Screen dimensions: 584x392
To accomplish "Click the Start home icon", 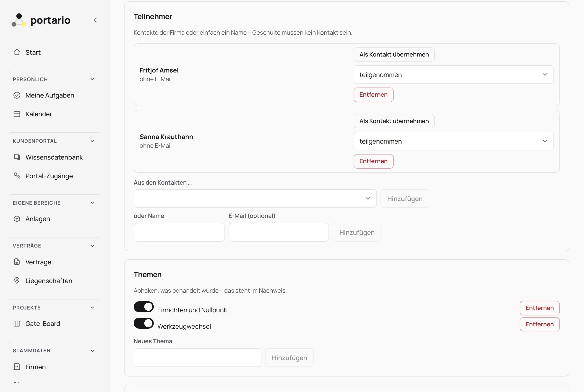I will pos(17,52).
